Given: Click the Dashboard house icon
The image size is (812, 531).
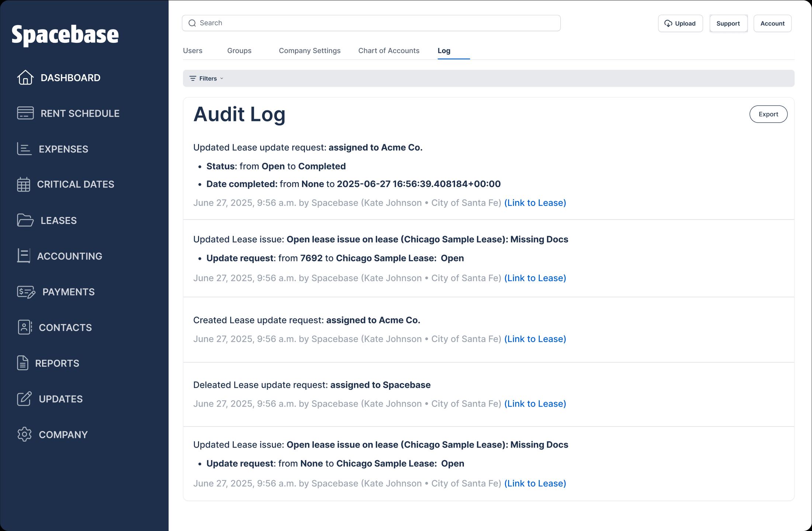Looking at the screenshot, I should [x=25, y=77].
